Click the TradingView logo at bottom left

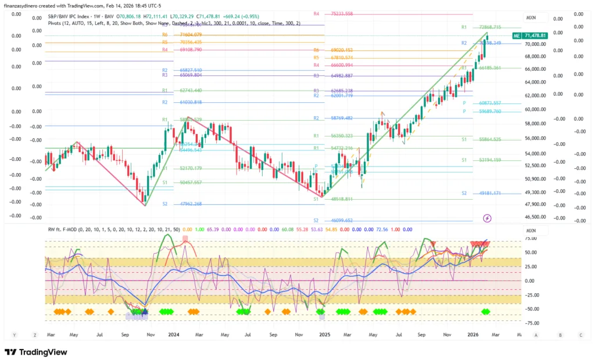[x=35, y=352]
